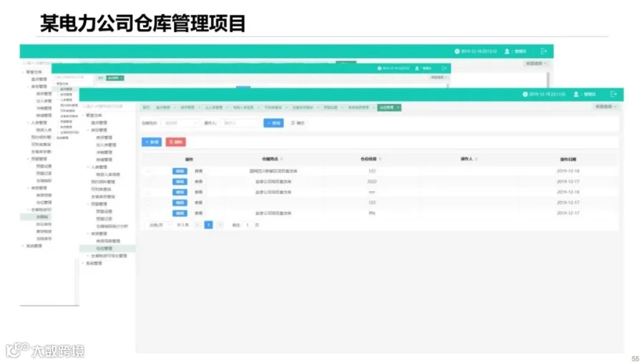Tick the checkbox of the 123 row dated 2019-12-17

click(x=148, y=202)
